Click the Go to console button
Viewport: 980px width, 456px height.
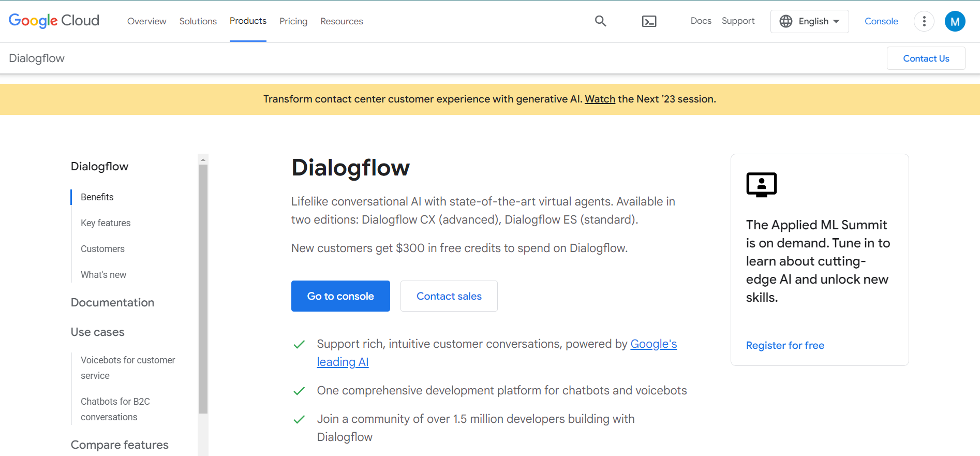point(340,296)
